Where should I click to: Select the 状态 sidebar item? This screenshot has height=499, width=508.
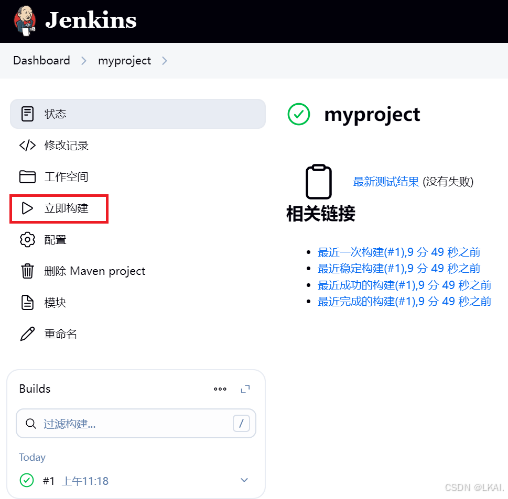pyautogui.click(x=138, y=114)
